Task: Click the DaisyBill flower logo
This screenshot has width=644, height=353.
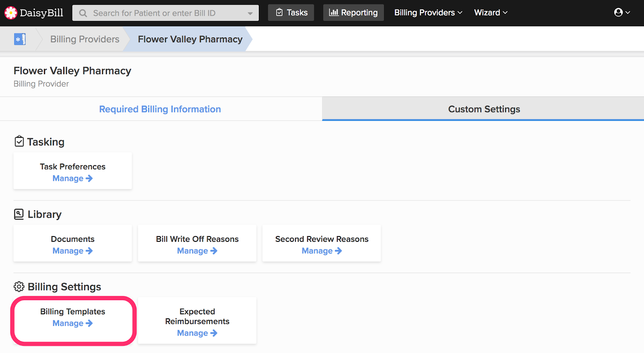Action: pyautogui.click(x=10, y=13)
